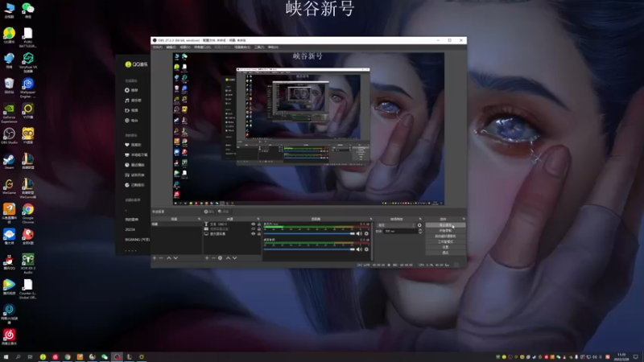
Task: Select the Google Chrome desktop icon
Action: tap(28, 213)
